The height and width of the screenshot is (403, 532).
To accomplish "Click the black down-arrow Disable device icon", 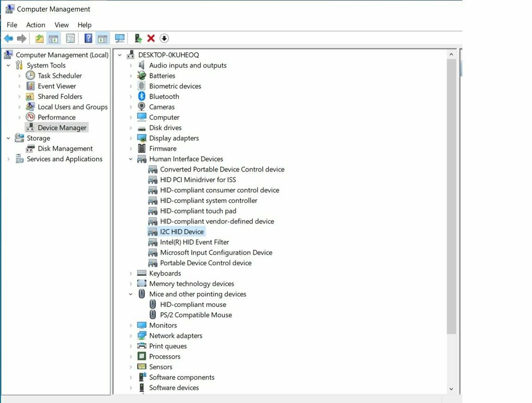I will click(x=164, y=38).
